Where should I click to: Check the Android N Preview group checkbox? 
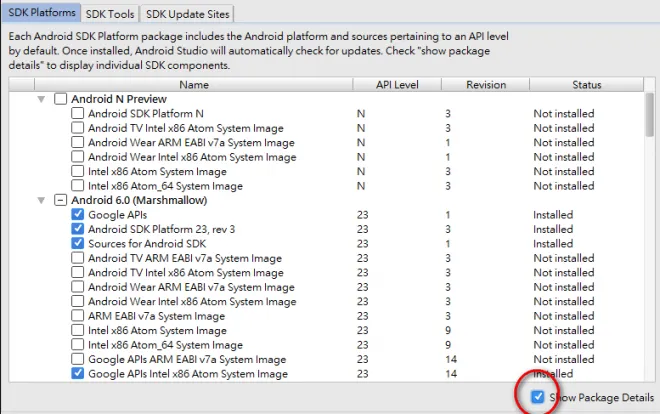(x=60, y=99)
